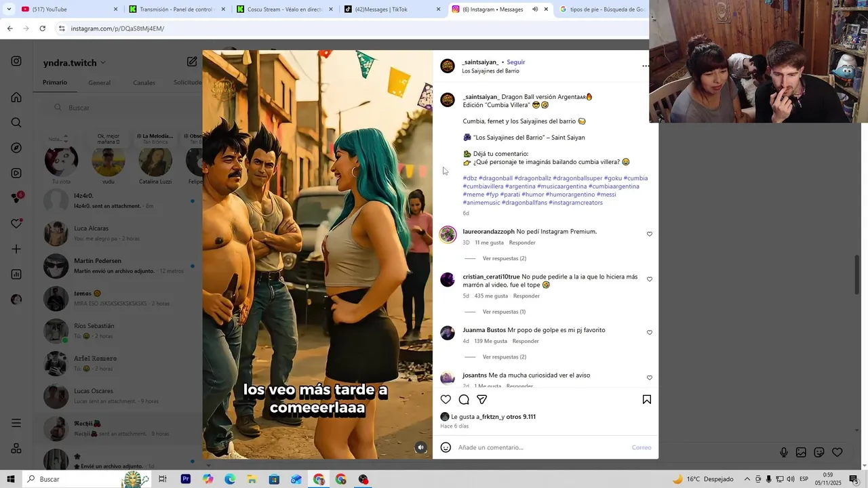868x488 pixels.
Task: Click the #dragonball hashtag link
Action: (x=496, y=178)
